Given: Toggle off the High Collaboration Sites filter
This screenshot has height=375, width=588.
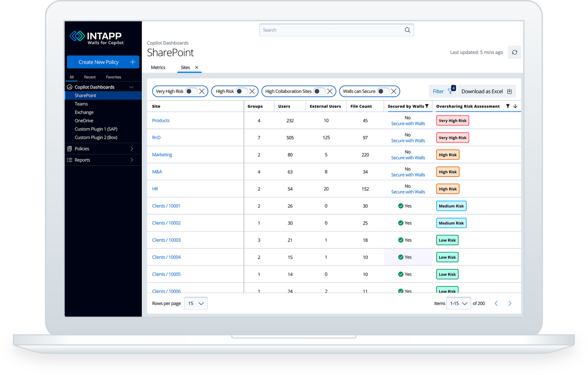Looking at the screenshot, I should (x=317, y=91).
